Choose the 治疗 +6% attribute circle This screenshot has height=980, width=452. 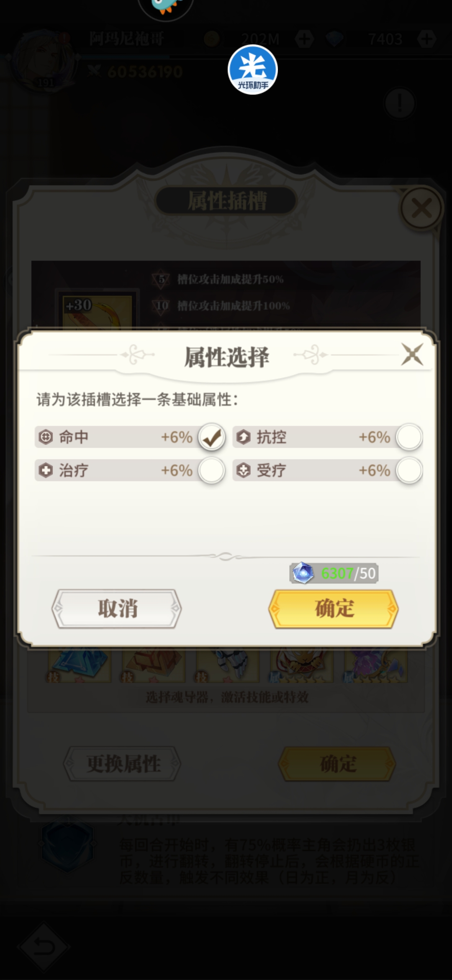212,470
